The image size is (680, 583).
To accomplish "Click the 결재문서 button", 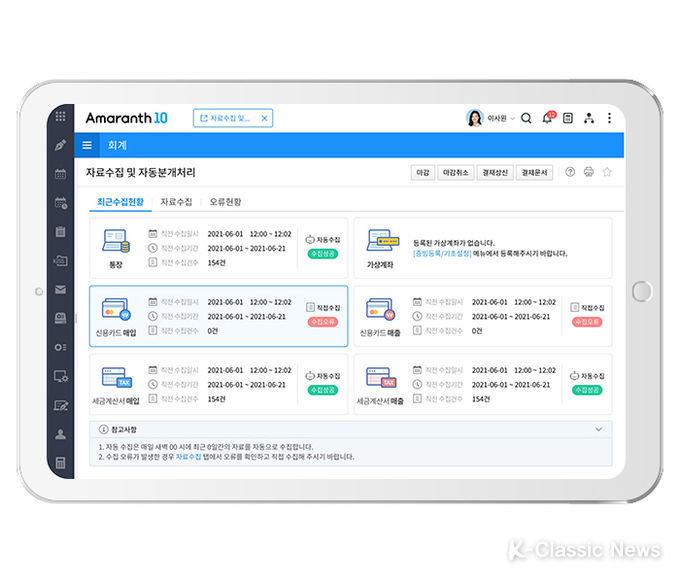I will click(x=534, y=173).
